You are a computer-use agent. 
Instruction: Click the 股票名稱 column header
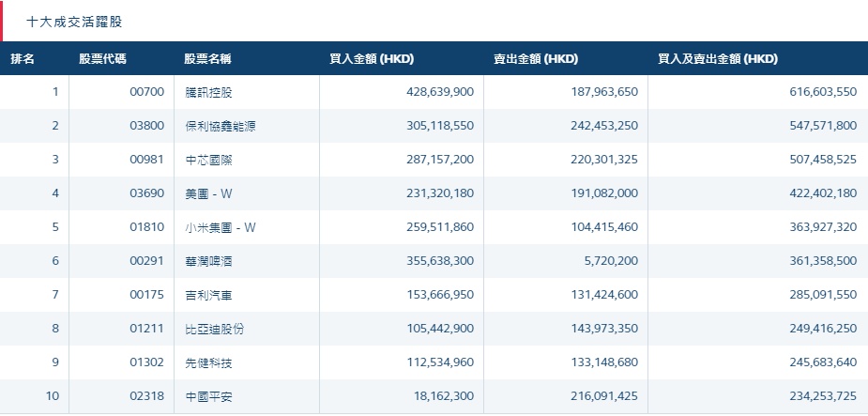click(208, 58)
